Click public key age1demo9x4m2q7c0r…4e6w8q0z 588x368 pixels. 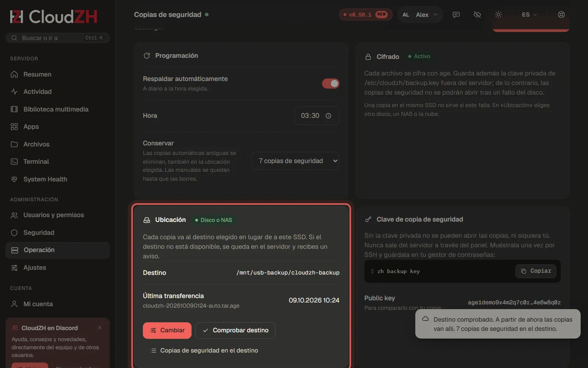point(514,302)
